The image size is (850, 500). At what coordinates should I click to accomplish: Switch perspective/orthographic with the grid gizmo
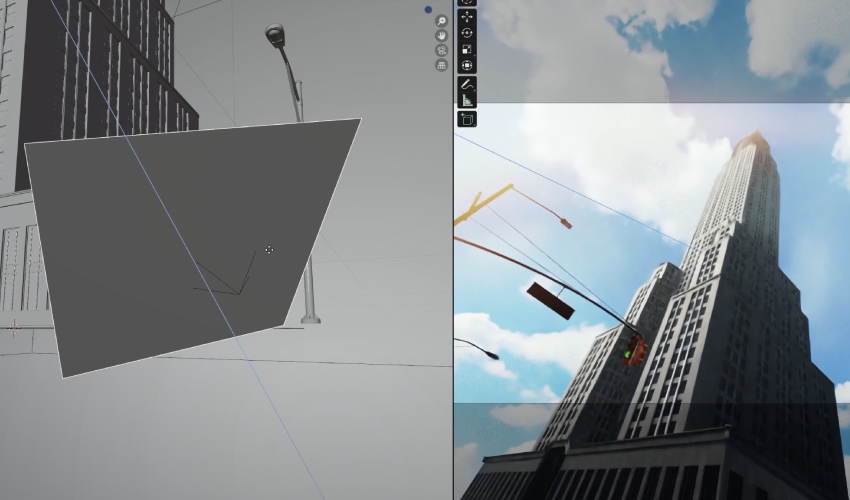pos(442,65)
